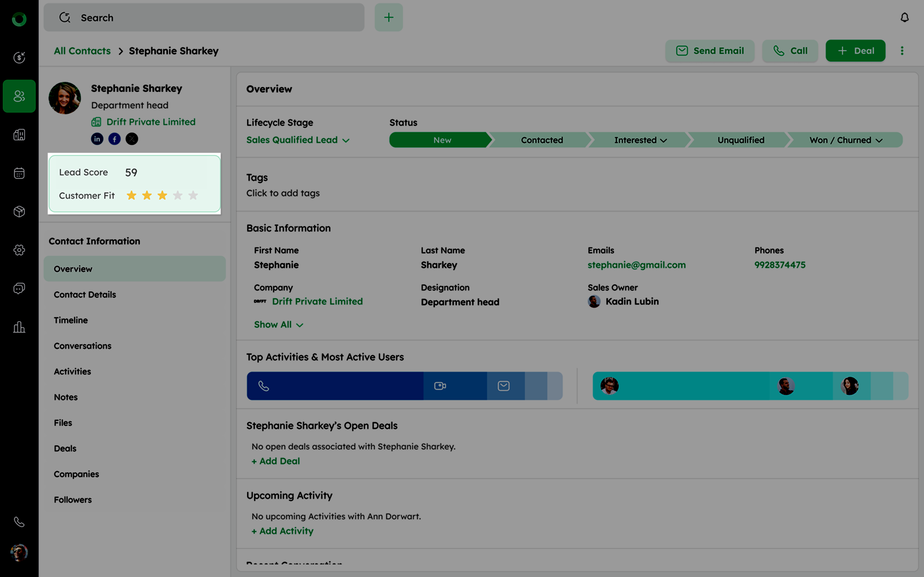Click the Send Email button
Image resolution: width=924 pixels, height=577 pixels.
pyautogui.click(x=710, y=51)
